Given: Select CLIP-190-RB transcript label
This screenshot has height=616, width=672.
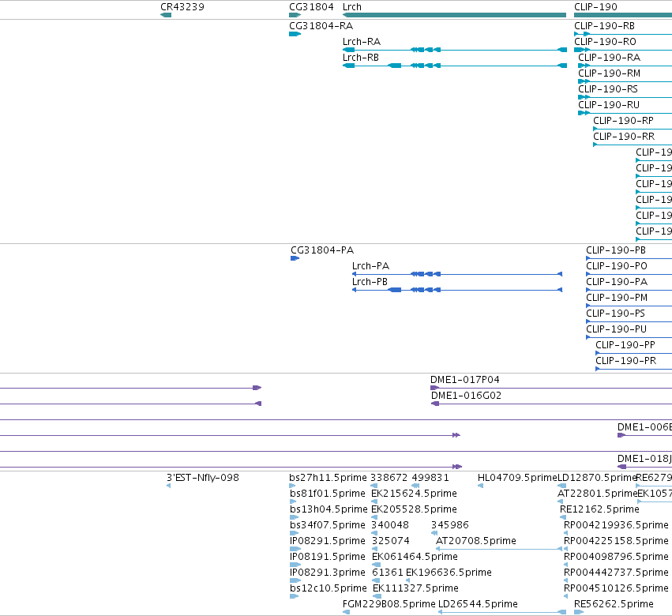Looking at the screenshot, I should 604,26.
